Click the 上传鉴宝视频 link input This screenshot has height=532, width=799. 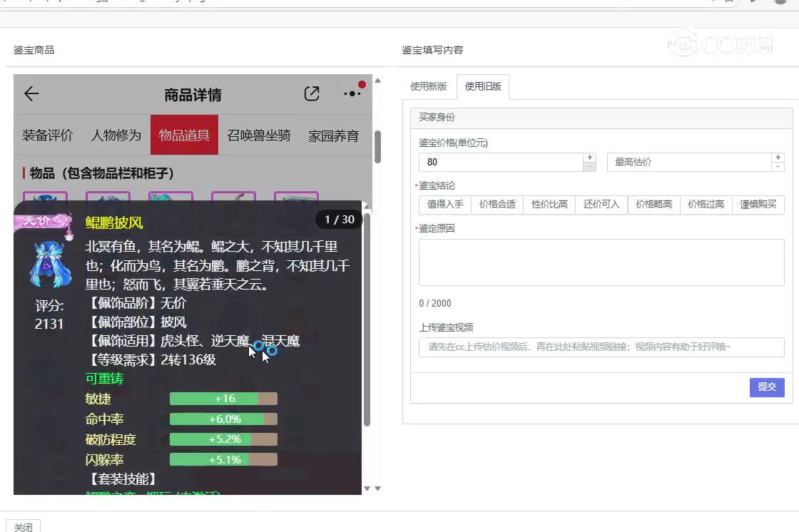[601, 347]
